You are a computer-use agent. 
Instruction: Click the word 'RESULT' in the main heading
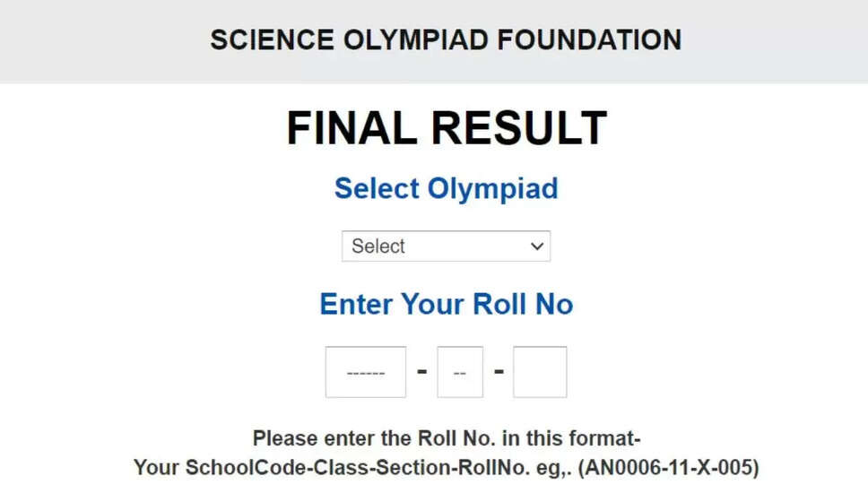[522, 129]
